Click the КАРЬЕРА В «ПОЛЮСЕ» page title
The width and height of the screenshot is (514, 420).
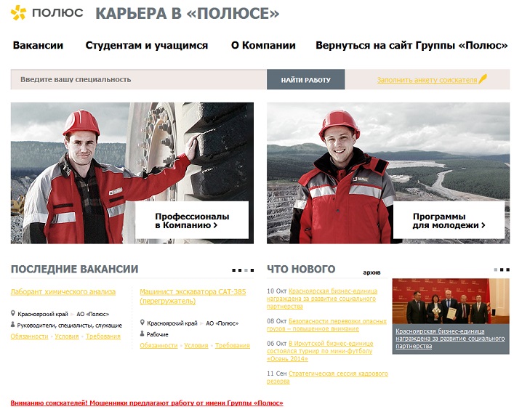pos(187,13)
